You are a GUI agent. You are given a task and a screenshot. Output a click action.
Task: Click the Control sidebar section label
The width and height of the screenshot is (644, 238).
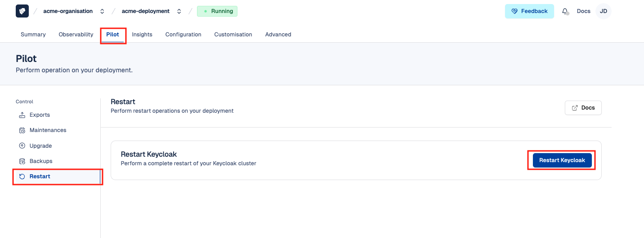click(x=25, y=102)
